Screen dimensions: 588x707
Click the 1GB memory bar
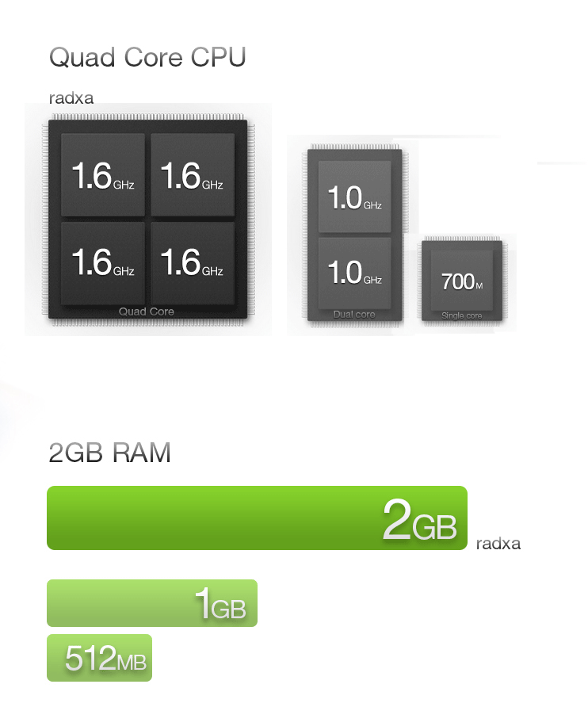[x=152, y=603]
